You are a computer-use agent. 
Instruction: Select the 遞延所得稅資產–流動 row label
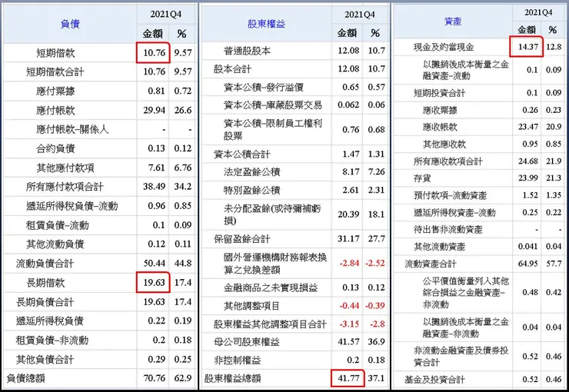tap(454, 212)
